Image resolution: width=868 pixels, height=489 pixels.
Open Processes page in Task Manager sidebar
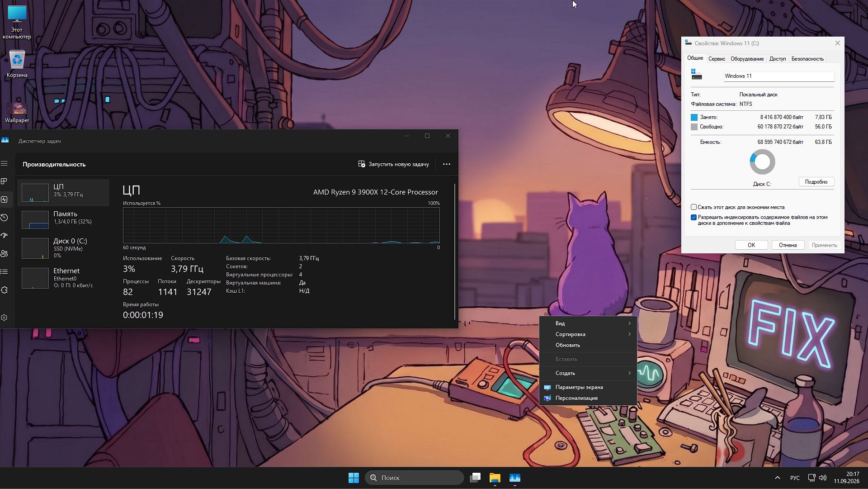coord(5,181)
